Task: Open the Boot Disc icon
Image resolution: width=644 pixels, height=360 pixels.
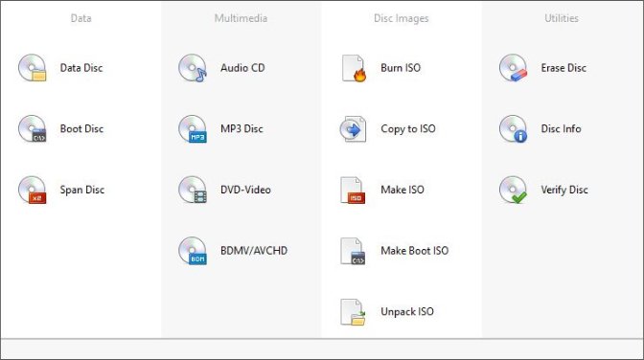Action: (x=32, y=129)
